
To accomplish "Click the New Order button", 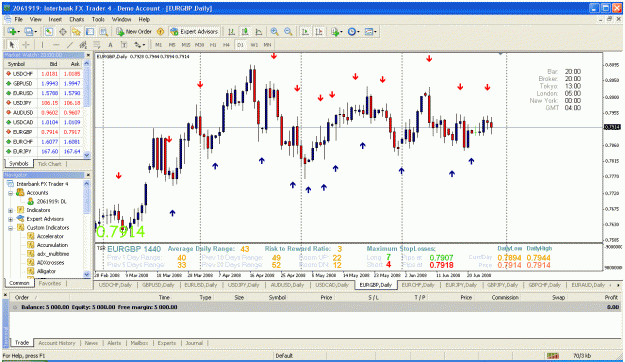I will pyautogui.click(x=134, y=31).
